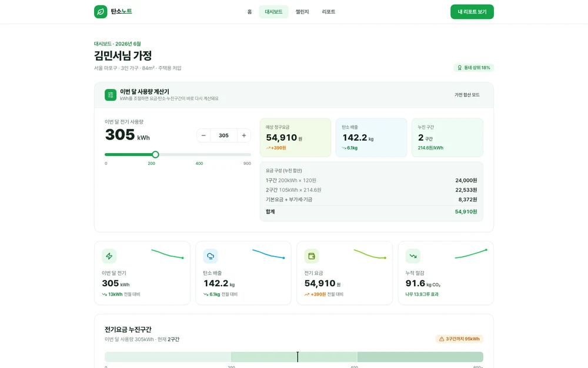Increase kWh with the plus button
This screenshot has width=588, height=368.
(244, 135)
